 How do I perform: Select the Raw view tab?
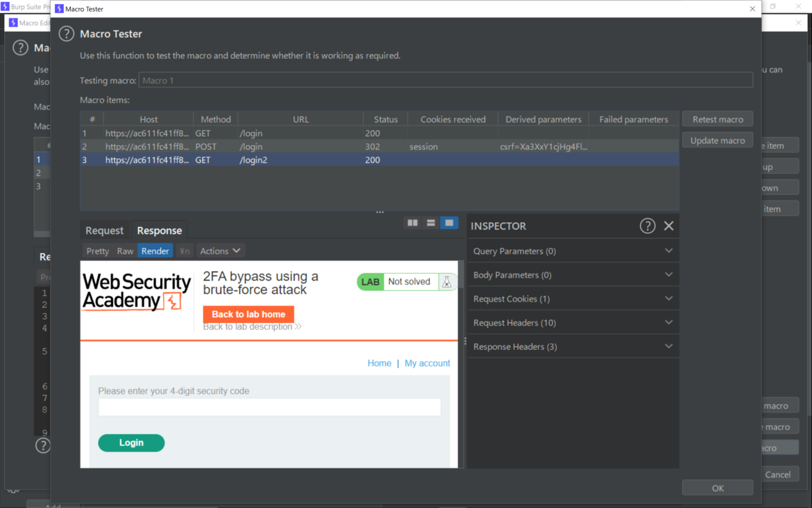coord(125,251)
